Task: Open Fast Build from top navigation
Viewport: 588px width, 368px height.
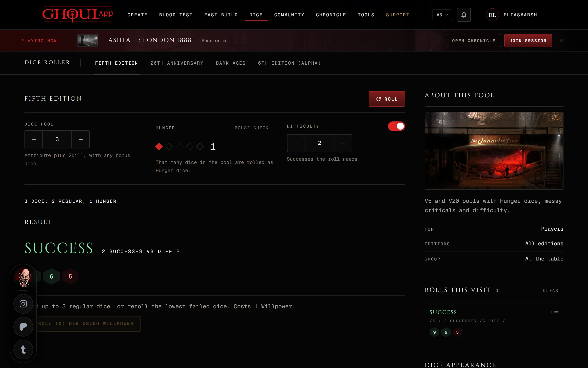Action: coord(221,15)
